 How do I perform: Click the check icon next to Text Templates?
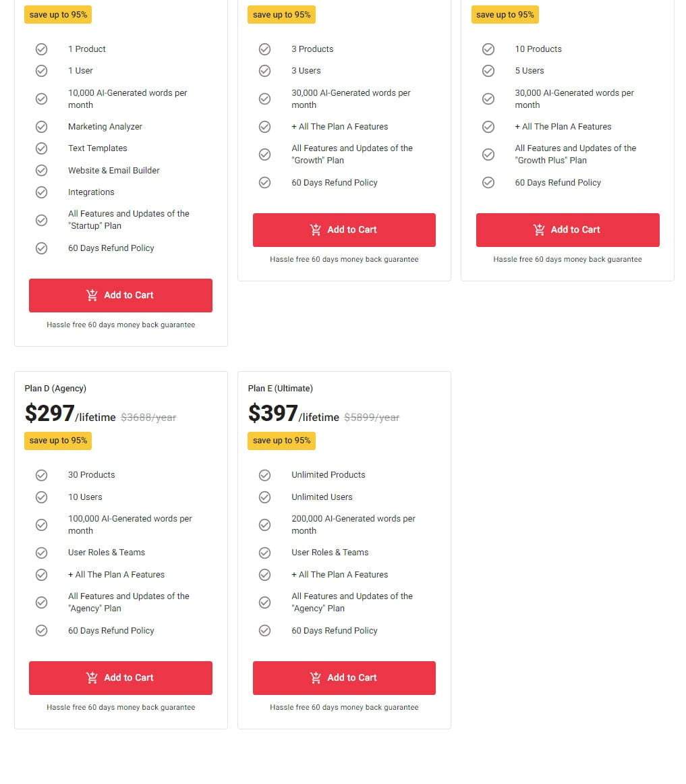tap(41, 148)
